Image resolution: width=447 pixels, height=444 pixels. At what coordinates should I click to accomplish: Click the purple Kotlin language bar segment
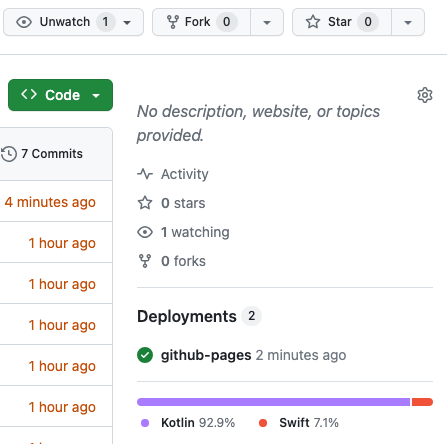[273, 402]
